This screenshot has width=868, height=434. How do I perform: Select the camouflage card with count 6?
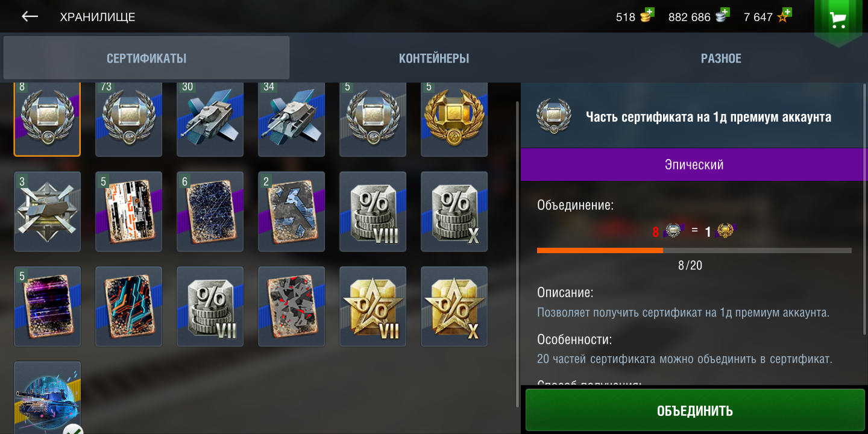tap(210, 211)
